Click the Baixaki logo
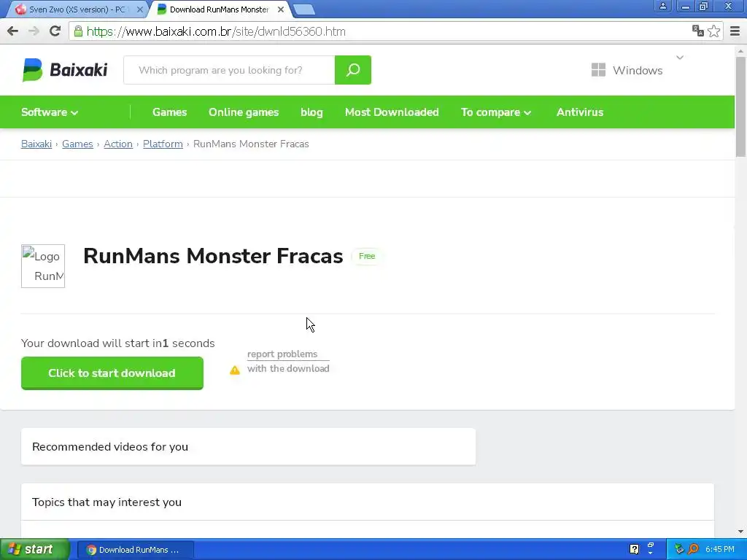 click(x=65, y=70)
